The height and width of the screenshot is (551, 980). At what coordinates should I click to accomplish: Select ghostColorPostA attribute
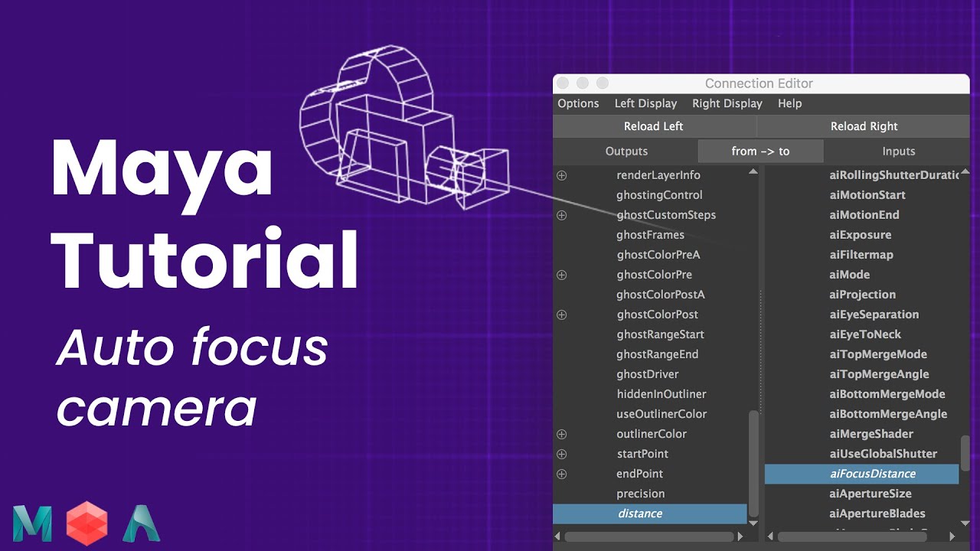tap(660, 295)
